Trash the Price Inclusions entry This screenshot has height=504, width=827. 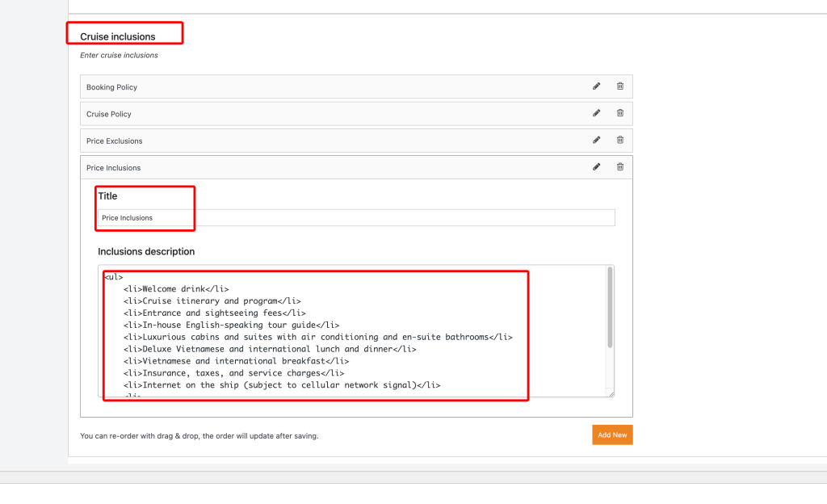(x=620, y=167)
